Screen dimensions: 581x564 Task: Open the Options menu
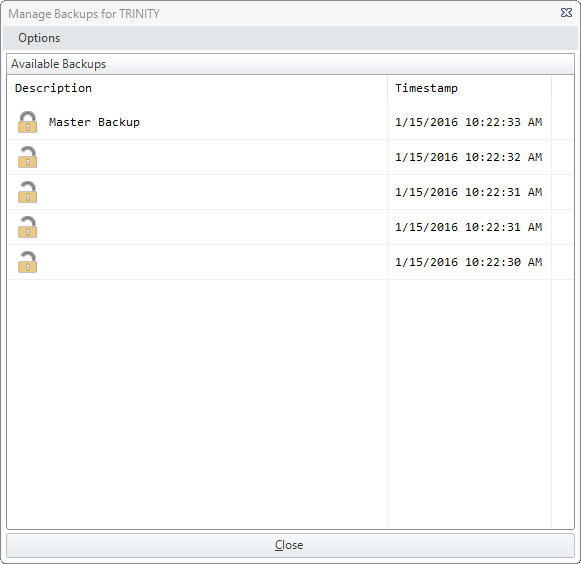point(39,38)
